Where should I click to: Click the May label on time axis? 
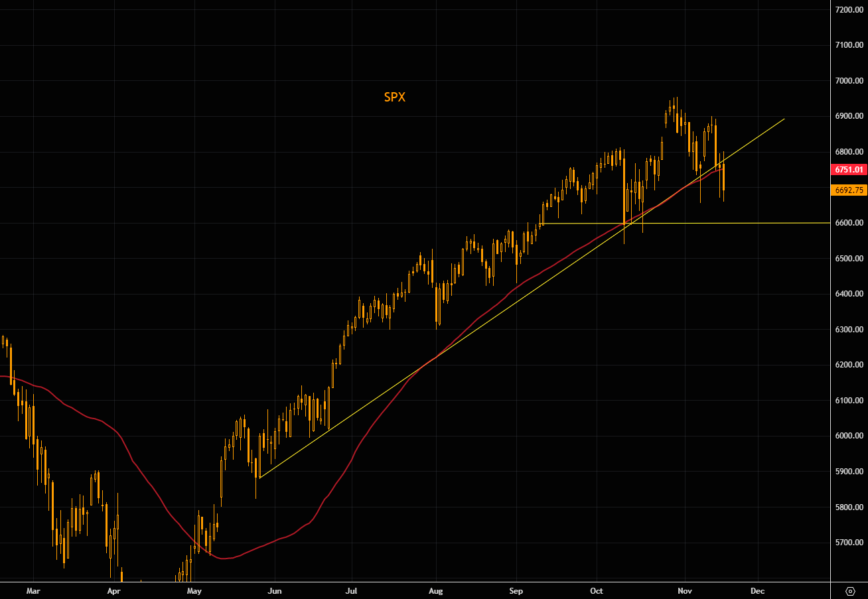pyautogui.click(x=194, y=590)
